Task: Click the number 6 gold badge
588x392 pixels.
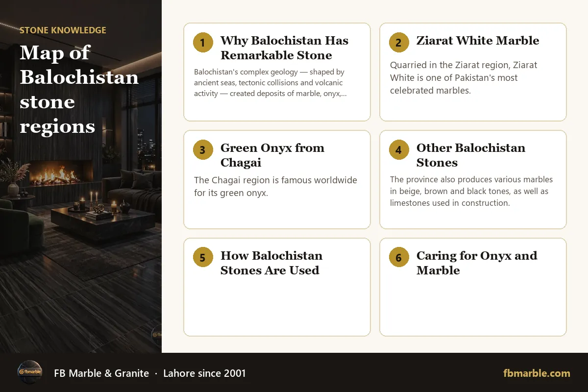Action: pos(399,258)
